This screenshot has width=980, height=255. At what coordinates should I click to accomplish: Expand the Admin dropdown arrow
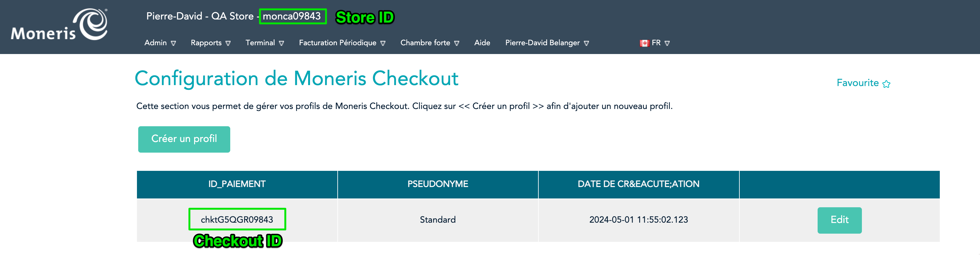(173, 43)
